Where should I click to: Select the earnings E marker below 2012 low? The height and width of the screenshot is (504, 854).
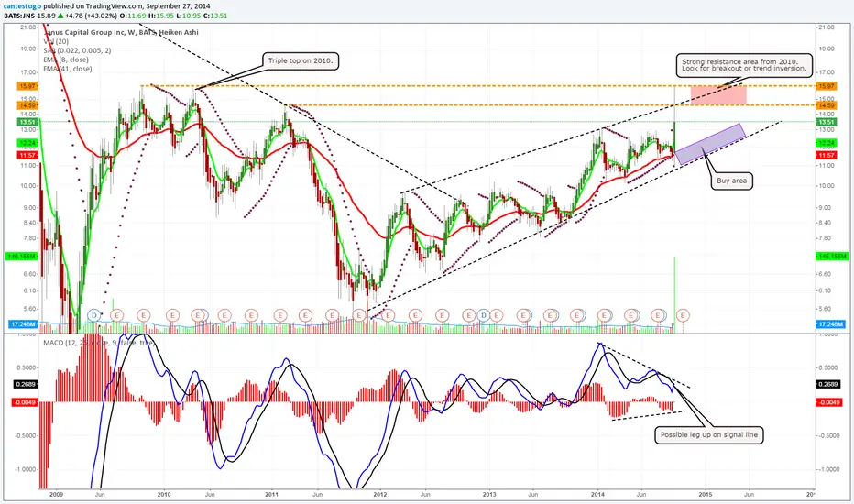click(x=359, y=315)
